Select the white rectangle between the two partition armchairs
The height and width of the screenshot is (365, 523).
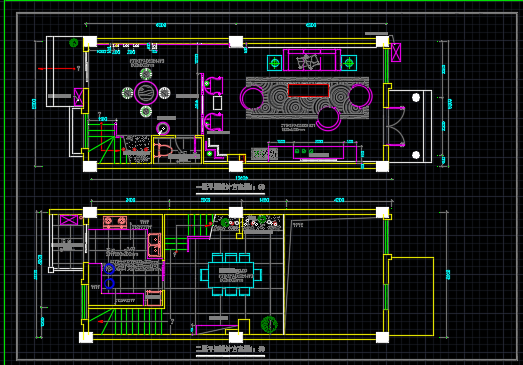coord(217,103)
